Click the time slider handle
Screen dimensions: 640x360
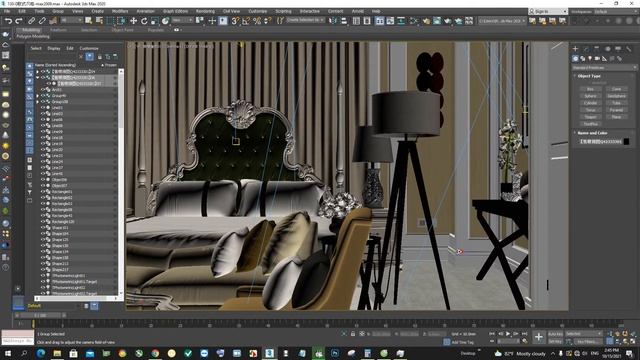pos(40,316)
